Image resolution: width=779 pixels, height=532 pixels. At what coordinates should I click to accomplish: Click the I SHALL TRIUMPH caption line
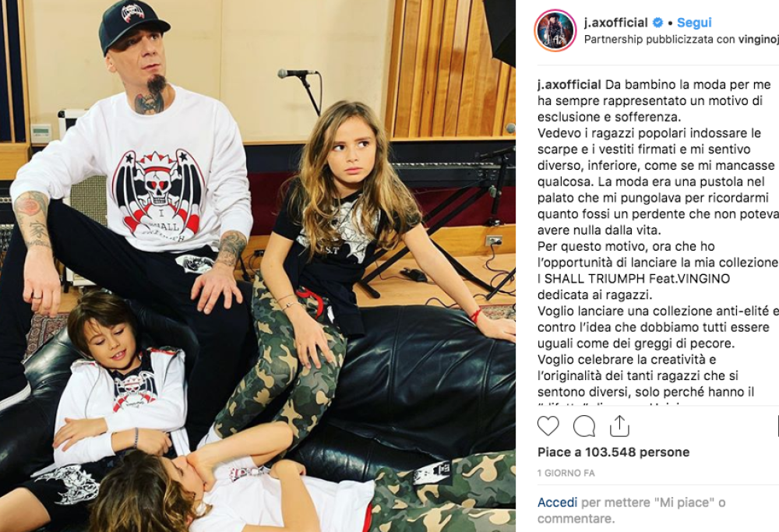tap(634, 278)
